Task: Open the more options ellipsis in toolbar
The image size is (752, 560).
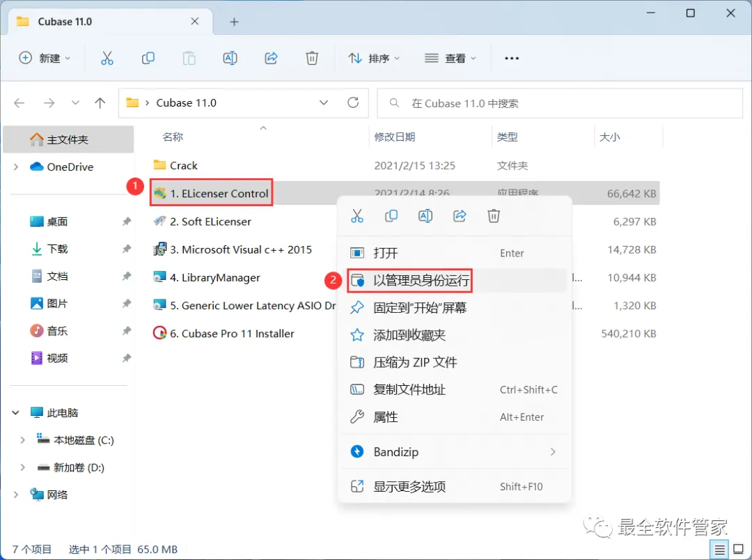Action: 512,58
